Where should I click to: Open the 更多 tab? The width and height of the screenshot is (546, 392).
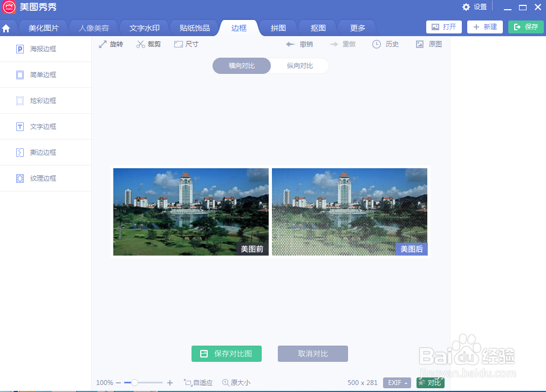(357, 28)
